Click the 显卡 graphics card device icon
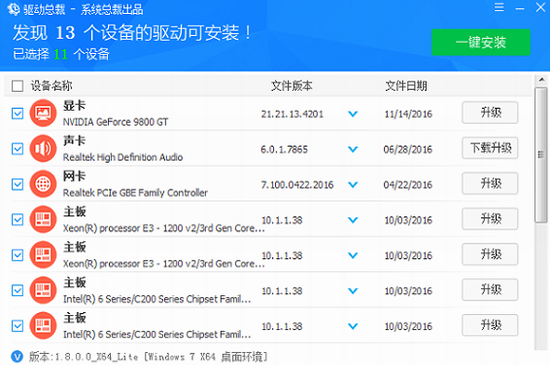 (43, 113)
